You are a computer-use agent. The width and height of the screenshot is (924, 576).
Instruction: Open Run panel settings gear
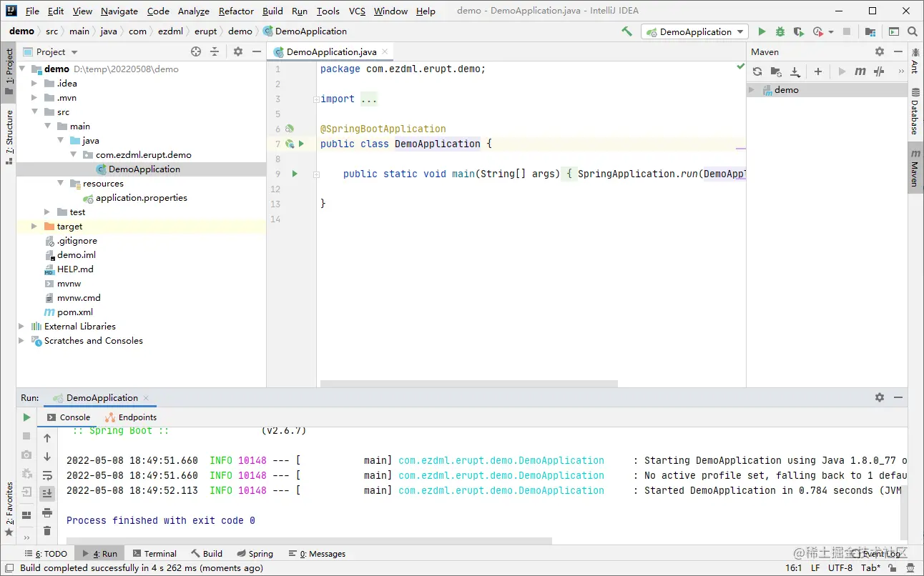(x=880, y=397)
